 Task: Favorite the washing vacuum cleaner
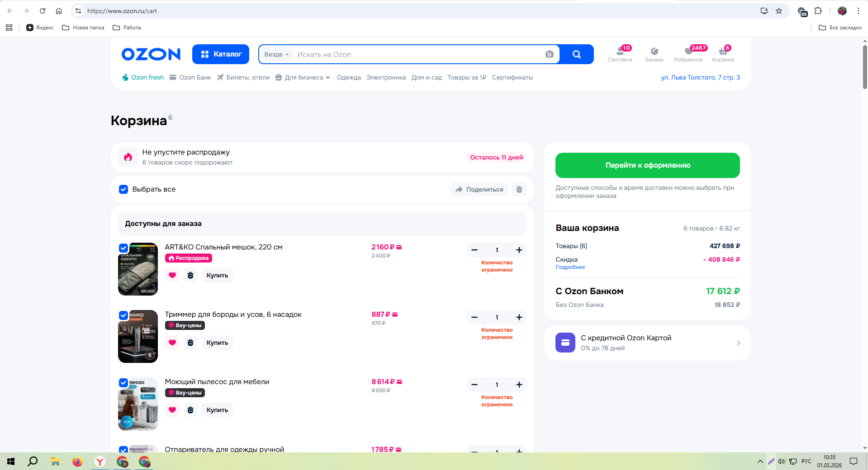tap(172, 410)
